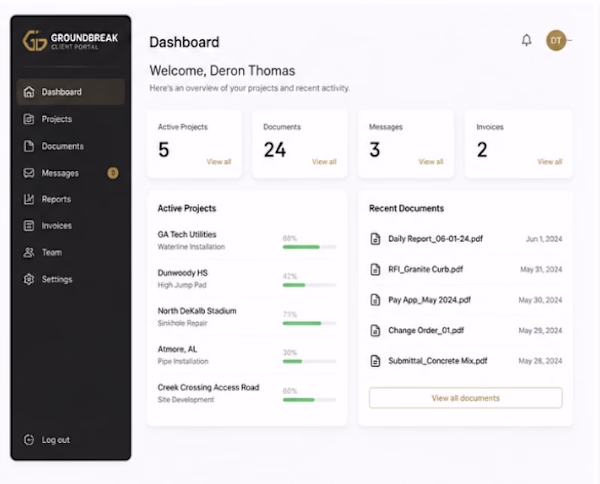The height and width of the screenshot is (484, 600).
Task: Click Dunwoody HS progress bar
Action: [x=309, y=285]
